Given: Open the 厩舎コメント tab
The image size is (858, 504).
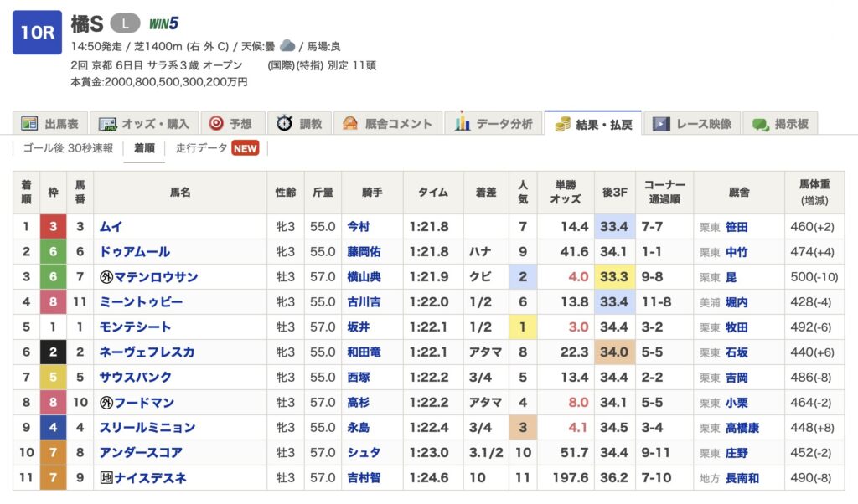Looking at the screenshot, I should (387, 124).
